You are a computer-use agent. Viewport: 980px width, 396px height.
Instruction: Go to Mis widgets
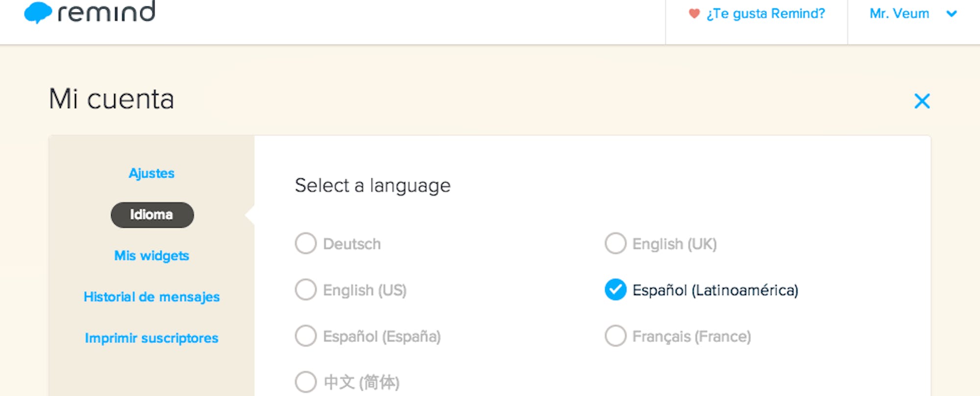tap(151, 256)
